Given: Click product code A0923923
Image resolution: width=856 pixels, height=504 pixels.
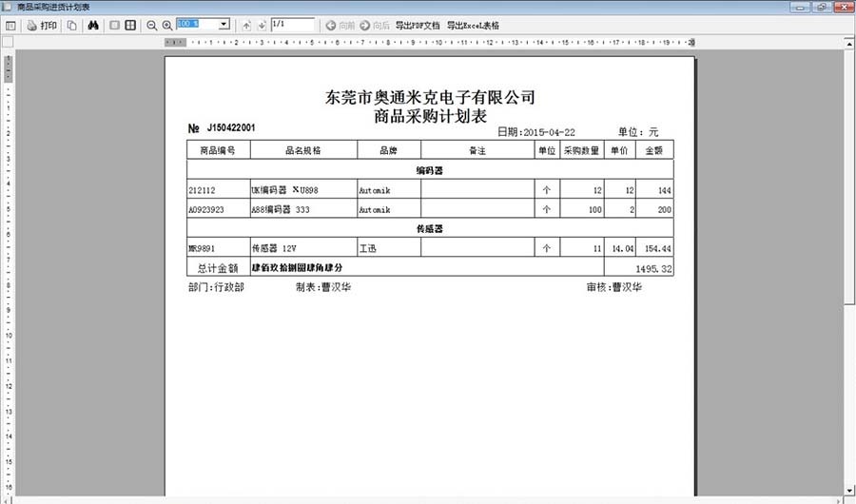Looking at the screenshot, I should pos(206,209).
